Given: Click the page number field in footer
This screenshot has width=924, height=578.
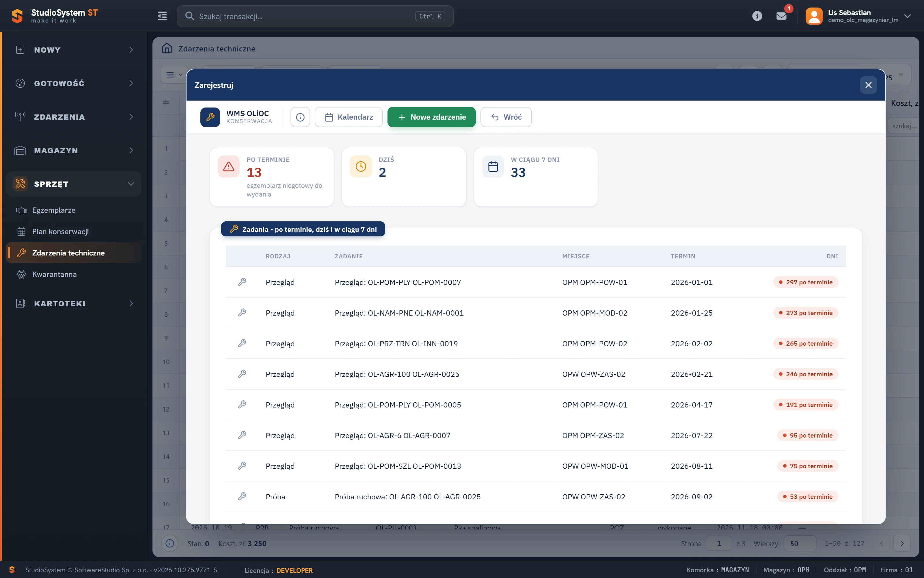Looking at the screenshot, I should 719,543.
